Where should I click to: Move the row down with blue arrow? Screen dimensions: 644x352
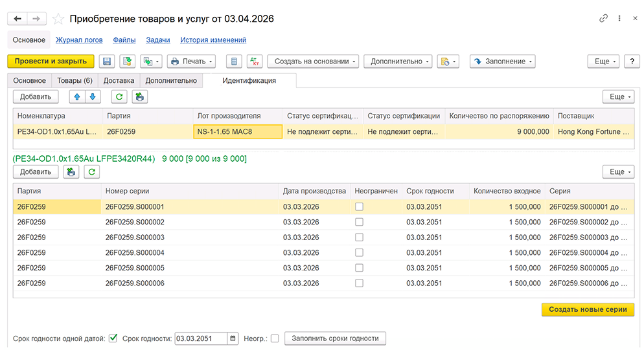coord(93,97)
